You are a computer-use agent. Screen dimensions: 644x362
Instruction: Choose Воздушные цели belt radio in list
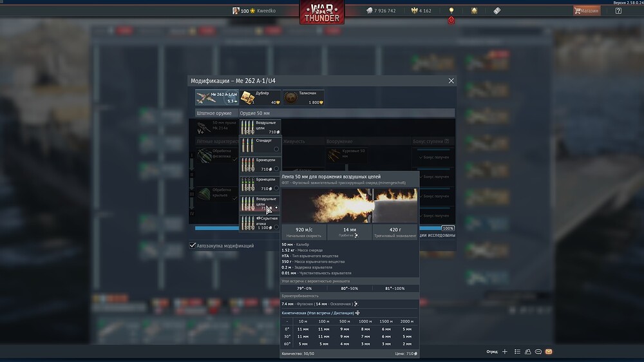point(276,207)
